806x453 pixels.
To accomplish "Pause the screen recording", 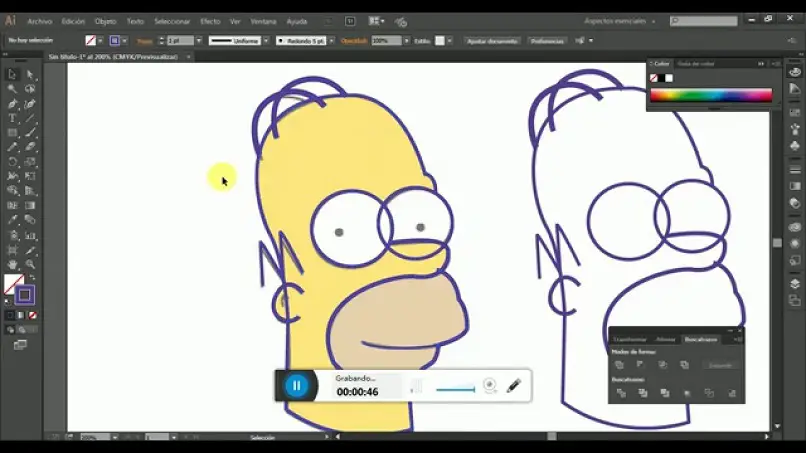I will 297,386.
